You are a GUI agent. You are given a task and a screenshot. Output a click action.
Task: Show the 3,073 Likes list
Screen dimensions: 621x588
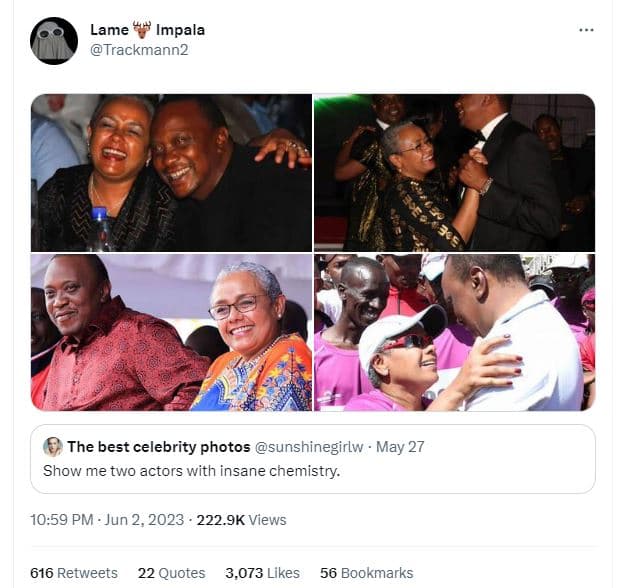pyautogui.click(x=262, y=573)
